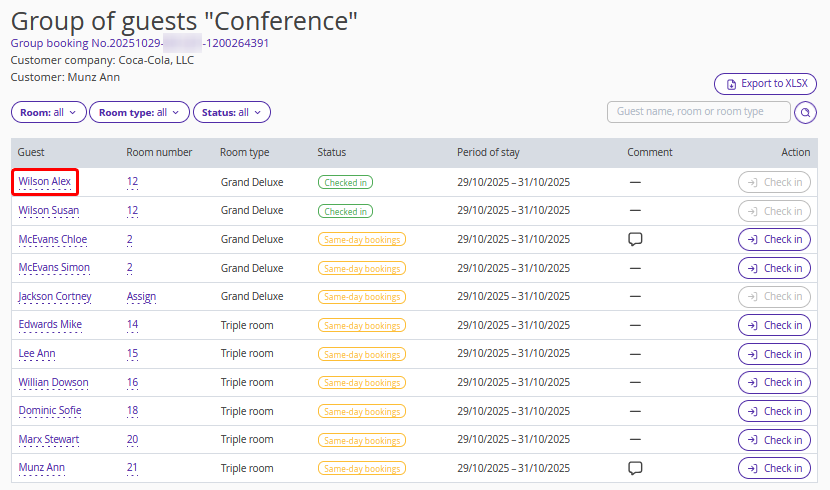Expand the Room filter dropdown
This screenshot has height=490, width=830.
pos(48,113)
